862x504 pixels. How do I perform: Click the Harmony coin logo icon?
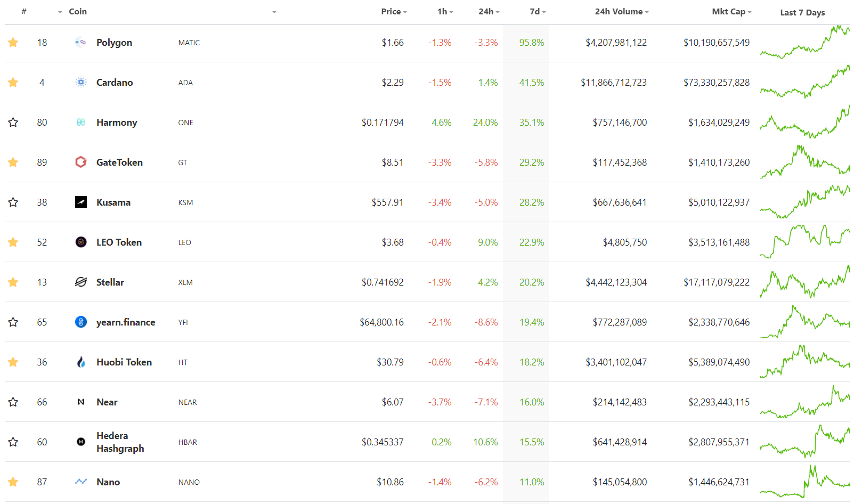tap(81, 122)
